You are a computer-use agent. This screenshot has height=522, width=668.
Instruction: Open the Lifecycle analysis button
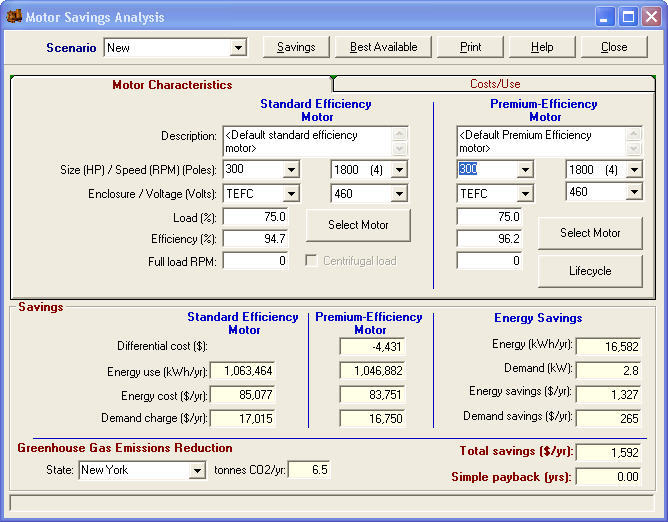coord(590,271)
